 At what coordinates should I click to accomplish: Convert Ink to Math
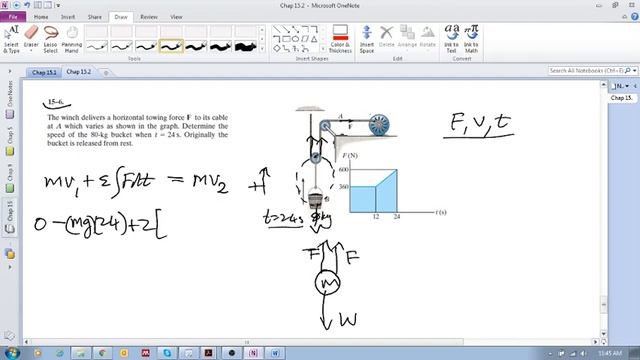(471, 39)
